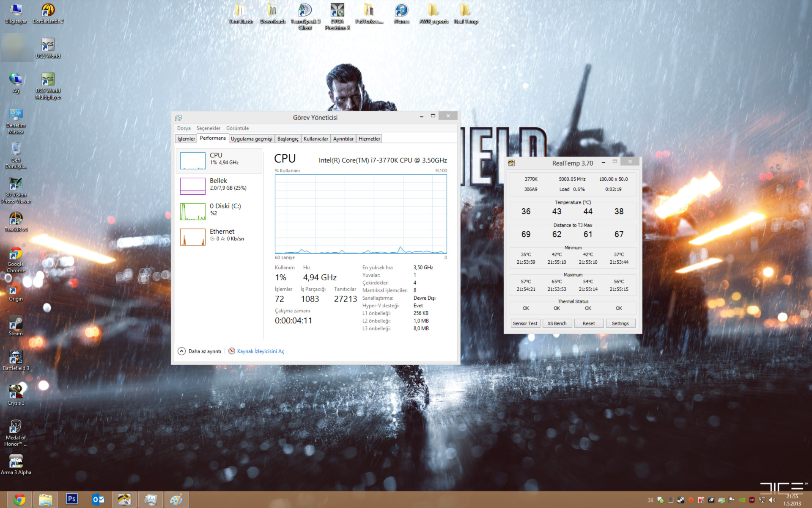This screenshot has width=812, height=508.
Task: Switch to the Kullanıcılar tab
Action: tap(315, 139)
